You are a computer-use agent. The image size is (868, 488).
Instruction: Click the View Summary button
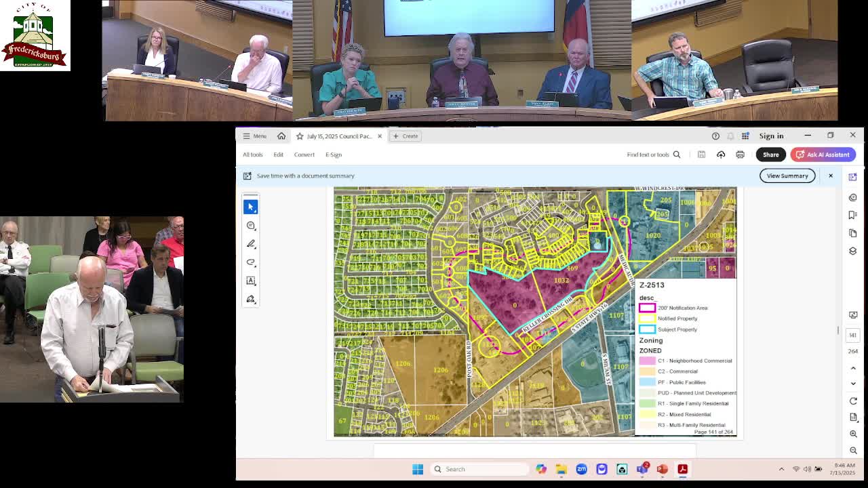coord(787,176)
